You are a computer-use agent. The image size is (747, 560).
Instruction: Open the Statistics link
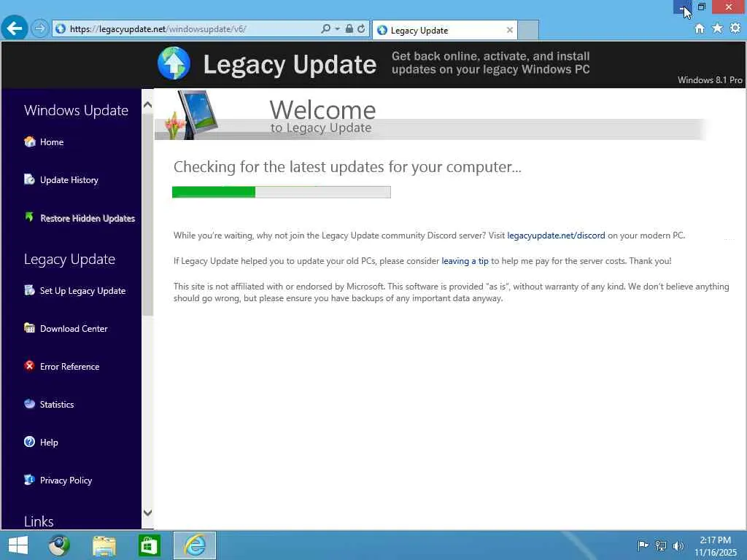pyautogui.click(x=57, y=404)
